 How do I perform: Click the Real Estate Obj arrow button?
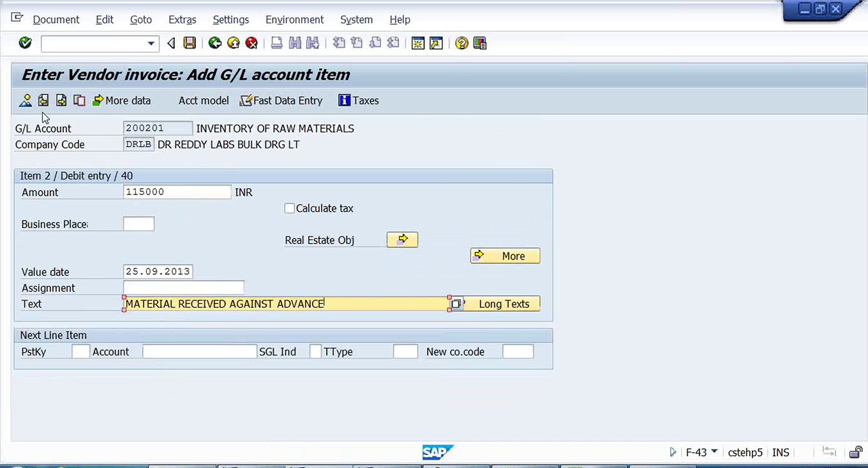coord(402,240)
